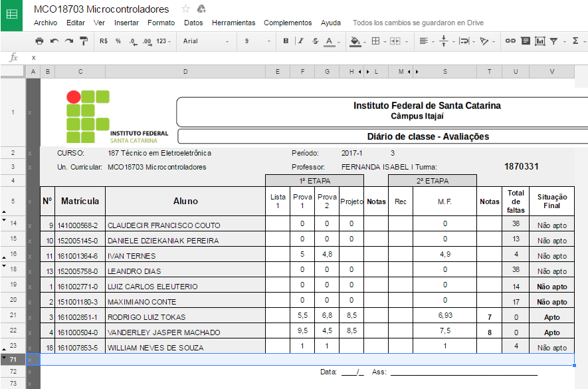The width and height of the screenshot is (588, 389).
Task: Select cell with RODRIGO LUIZ TOKAS
Action: point(185,317)
